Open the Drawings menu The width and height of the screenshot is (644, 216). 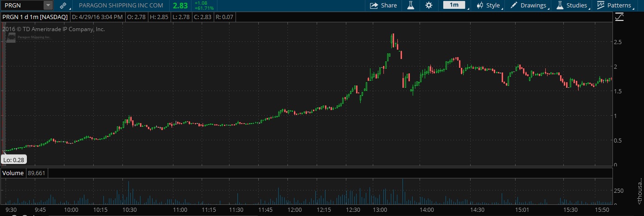(528, 6)
